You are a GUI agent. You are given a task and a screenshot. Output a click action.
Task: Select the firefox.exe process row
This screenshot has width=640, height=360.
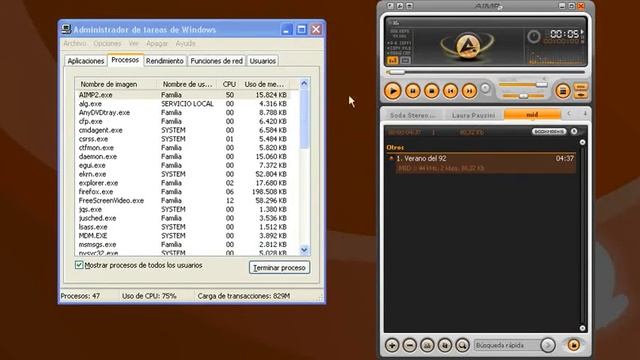(x=183, y=191)
